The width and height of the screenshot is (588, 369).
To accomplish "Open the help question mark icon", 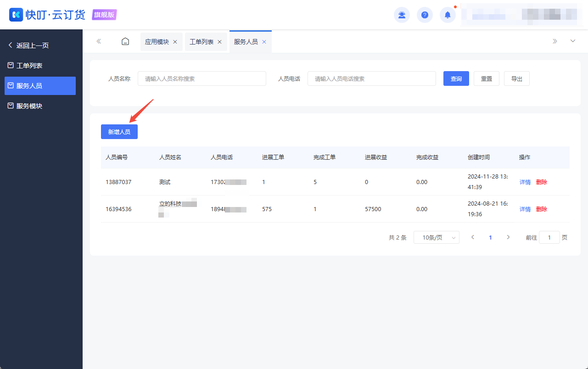I will tap(425, 15).
